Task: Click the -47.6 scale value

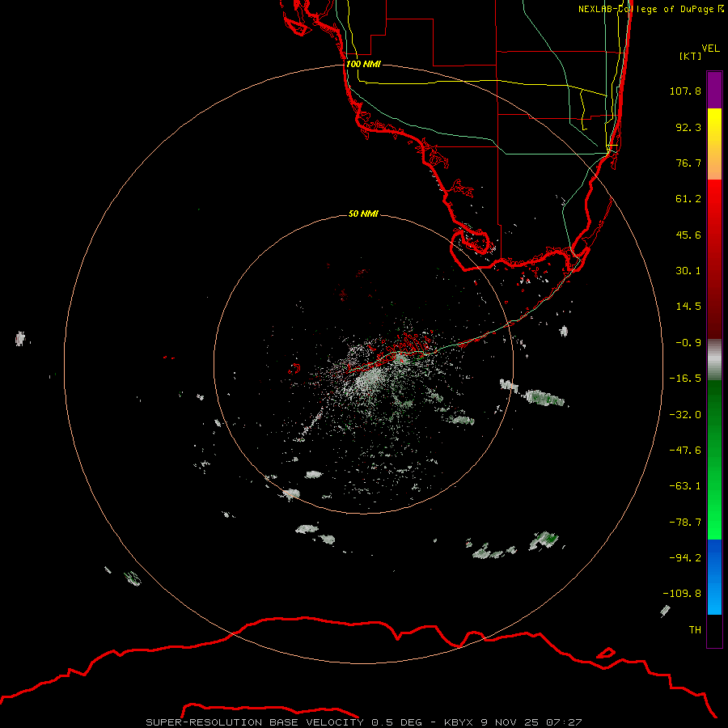Action: (x=685, y=451)
